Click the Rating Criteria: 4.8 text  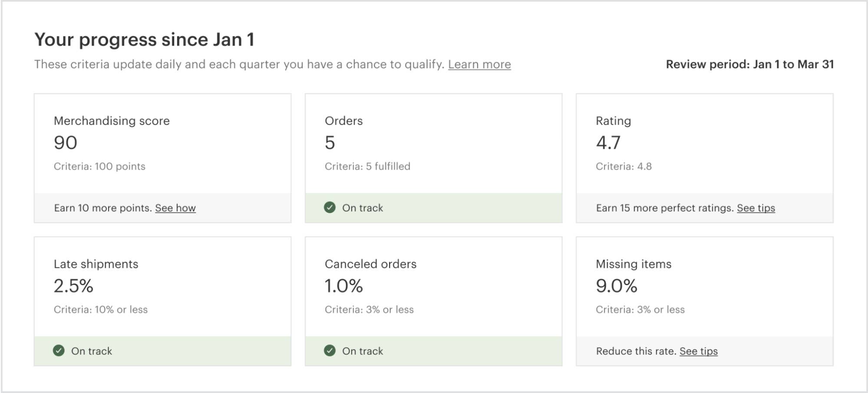pos(624,166)
